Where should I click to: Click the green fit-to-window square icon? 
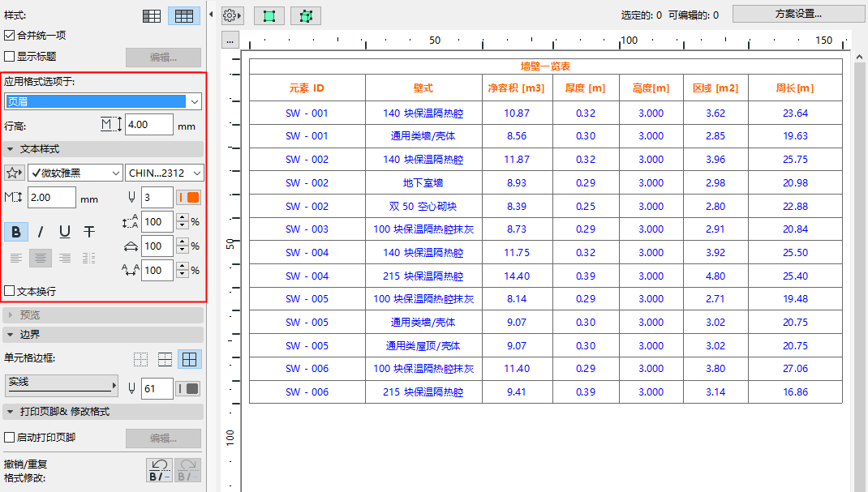269,16
